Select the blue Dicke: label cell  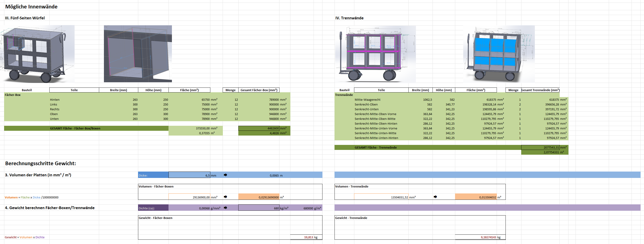click(153, 175)
